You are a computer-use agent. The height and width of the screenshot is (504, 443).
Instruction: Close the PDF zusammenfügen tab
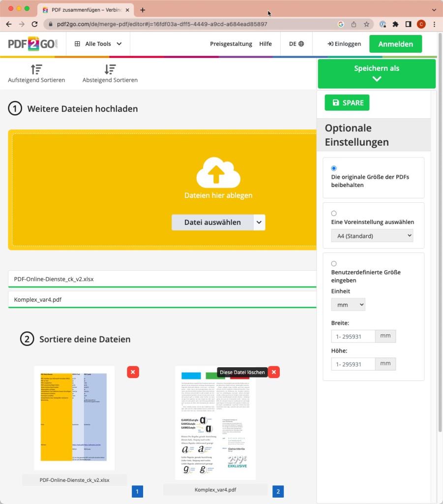click(x=127, y=10)
